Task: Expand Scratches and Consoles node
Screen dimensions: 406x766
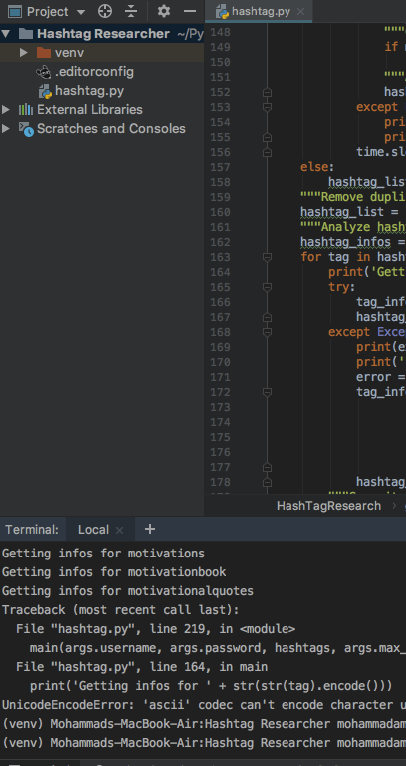Action: coord(6,128)
